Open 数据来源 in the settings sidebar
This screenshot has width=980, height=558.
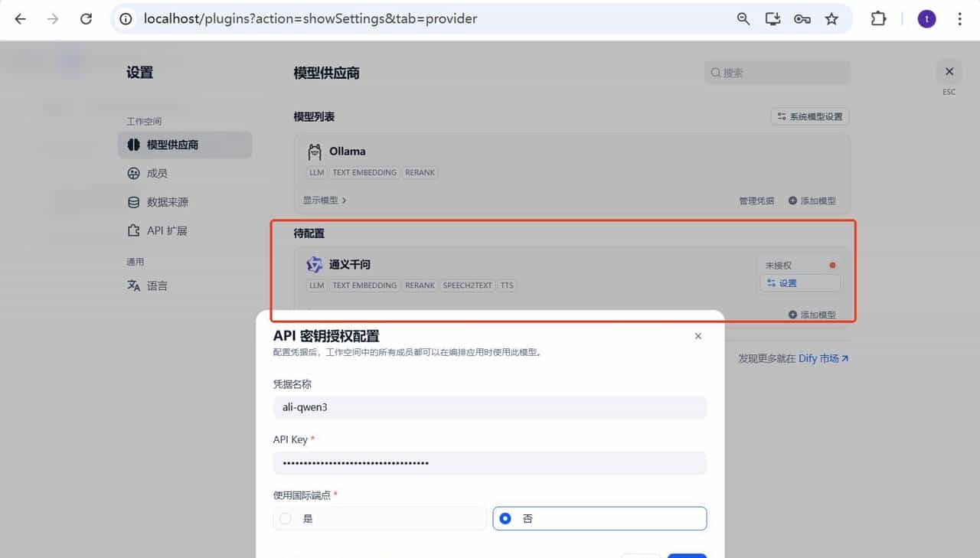point(185,202)
